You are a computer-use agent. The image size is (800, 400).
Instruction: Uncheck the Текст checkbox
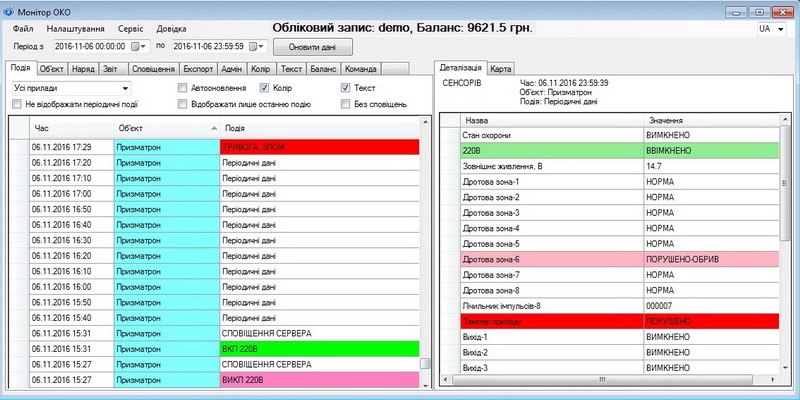[345, 88]
